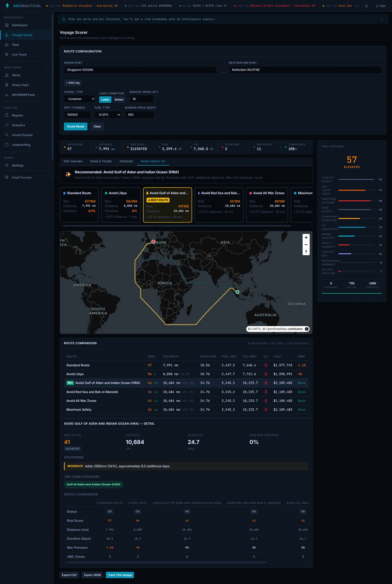
Task: Open the Dashboard icon in sidebar
Action: (x=7, y=25)
